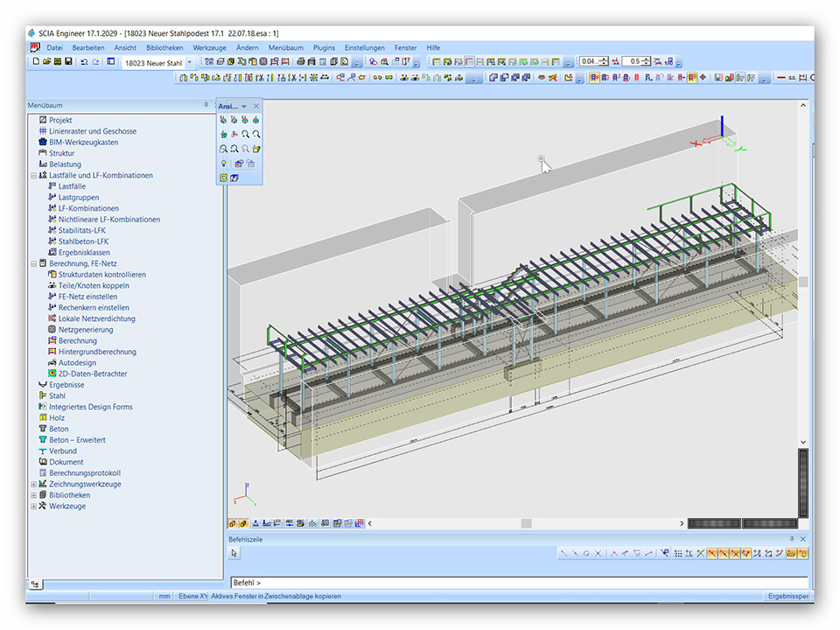Open the Netzgenerierung item in the tree

(x=86, y=329)
